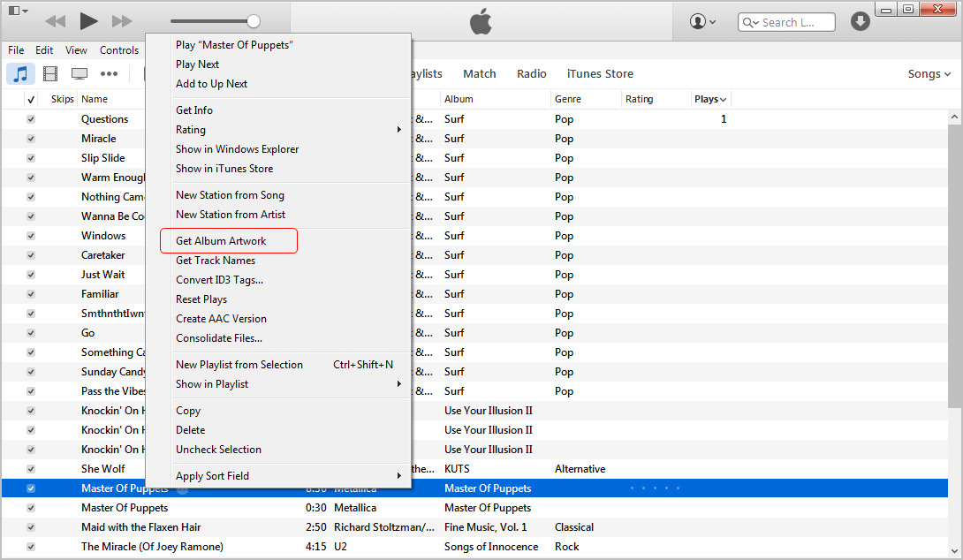Uncheck the Slip Slide song checkbox
This screenshot has height=560, width=963.
31,158
